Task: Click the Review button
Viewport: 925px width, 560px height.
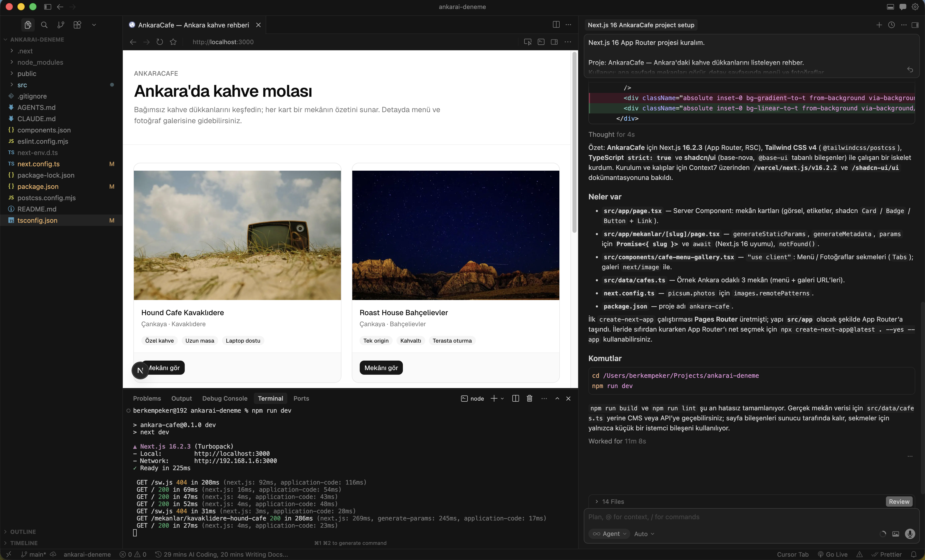Action: 900,501
